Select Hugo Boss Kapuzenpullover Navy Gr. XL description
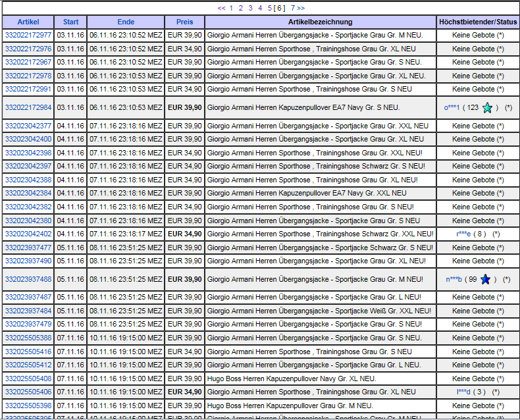This screenshot has width=520, height=420. tap(292, 379)
